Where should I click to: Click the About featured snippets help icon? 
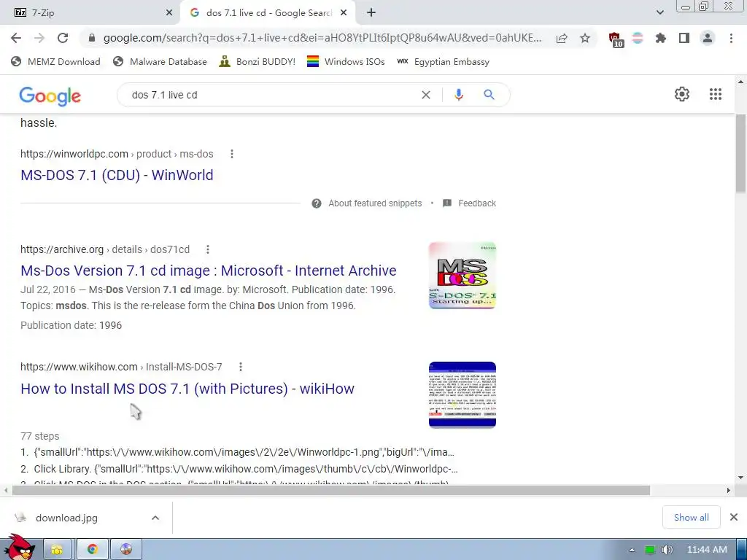317,204
